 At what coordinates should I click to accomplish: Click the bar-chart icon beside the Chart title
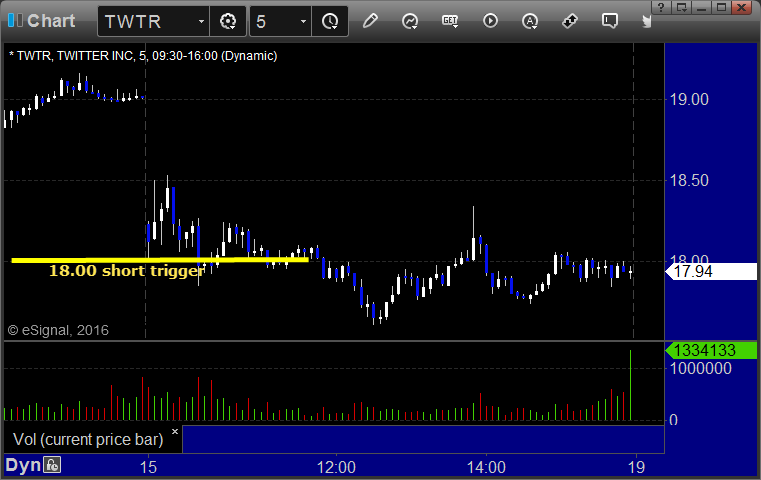point(15,20)
